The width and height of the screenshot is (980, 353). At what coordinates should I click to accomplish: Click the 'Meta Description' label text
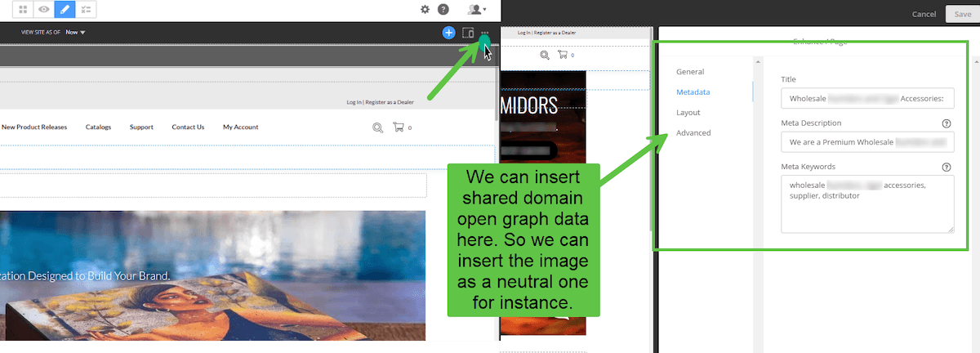pyautogui.click(x=811, y=123)
